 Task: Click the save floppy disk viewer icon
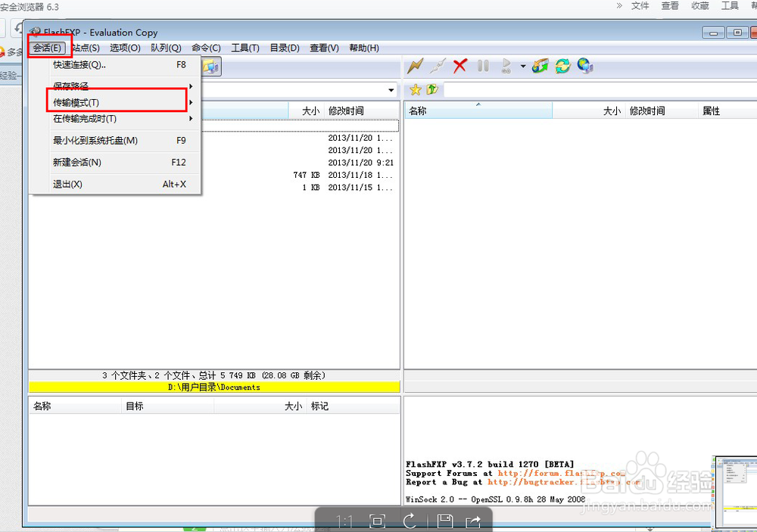[444, 521]
